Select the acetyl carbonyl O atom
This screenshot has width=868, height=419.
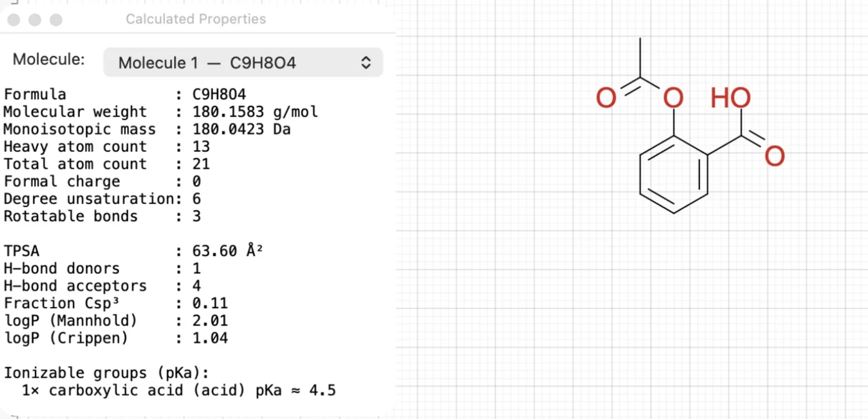(606, 98)
